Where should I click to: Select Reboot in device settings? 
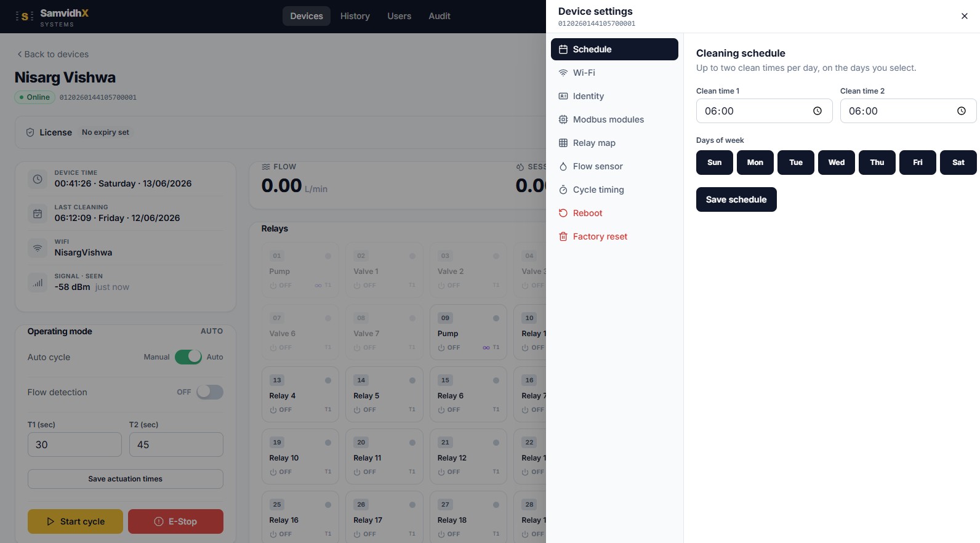[614, 213]
